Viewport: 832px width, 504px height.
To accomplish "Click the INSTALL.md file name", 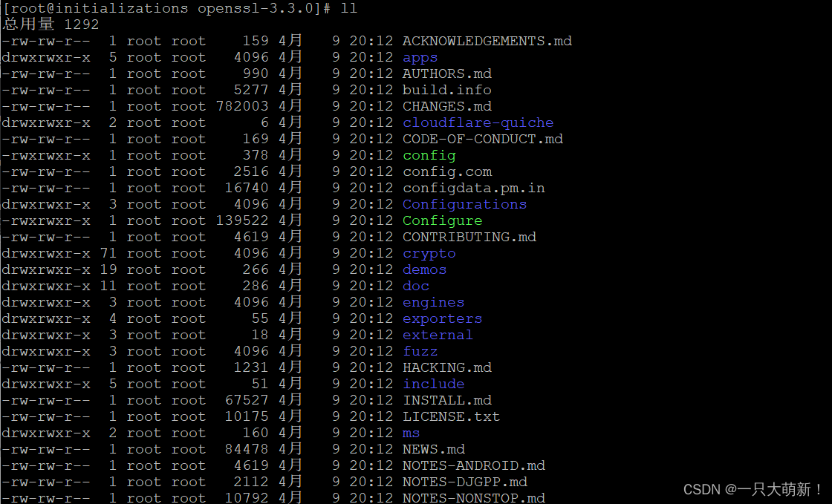I will point(446,401).
